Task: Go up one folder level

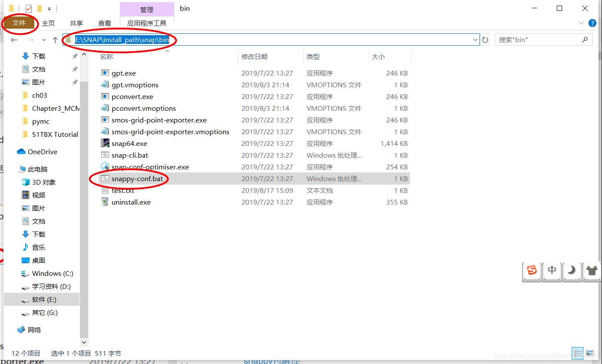Action: tap(55, 40)
